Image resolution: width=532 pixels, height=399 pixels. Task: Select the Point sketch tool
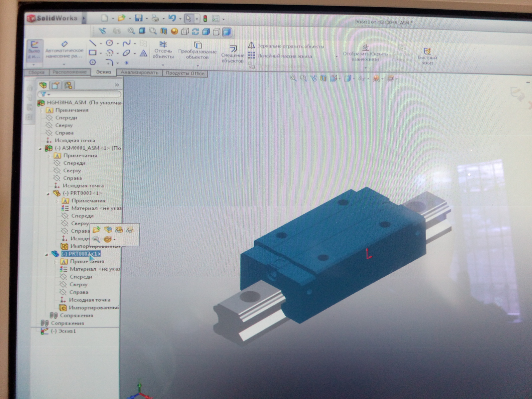pos(126,63)
